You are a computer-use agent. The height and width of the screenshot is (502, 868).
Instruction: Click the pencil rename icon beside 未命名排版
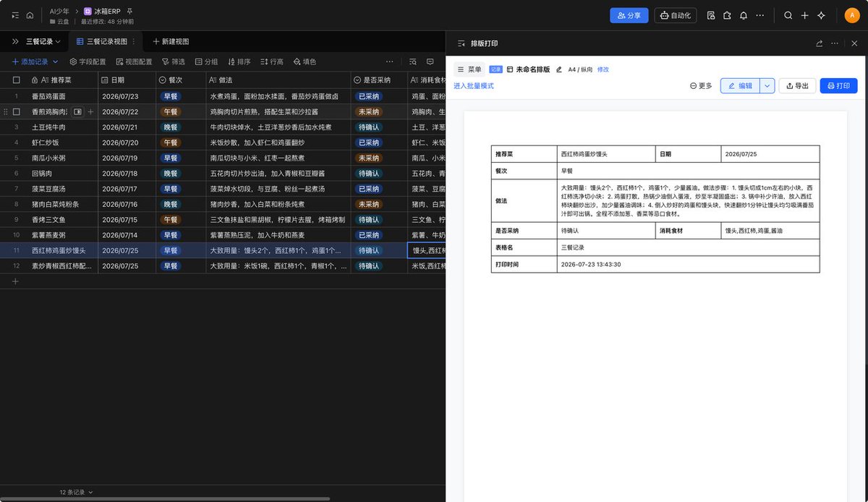(x=558, y=69)
